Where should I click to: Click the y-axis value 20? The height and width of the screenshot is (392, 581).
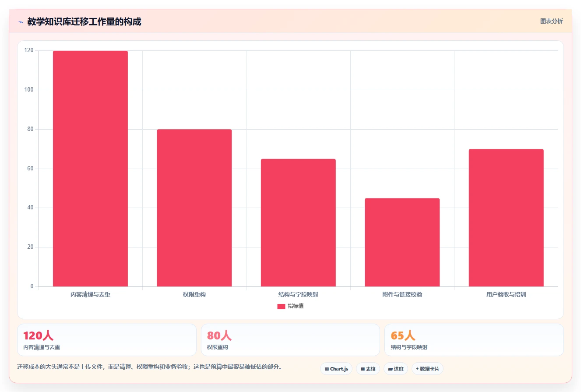tap(30, 247)
